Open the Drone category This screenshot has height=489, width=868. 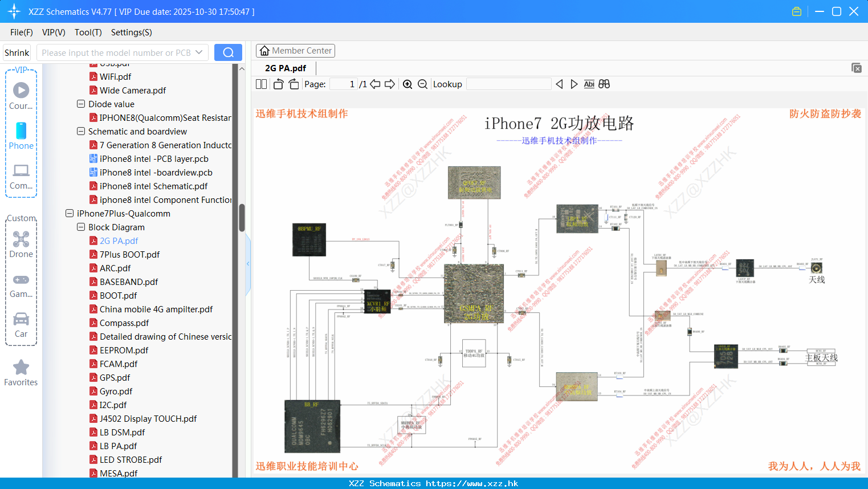[21, 244]
